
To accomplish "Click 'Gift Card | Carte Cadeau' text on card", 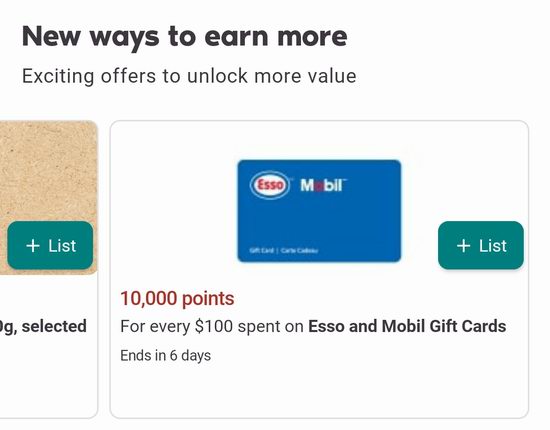I will 284,250.
